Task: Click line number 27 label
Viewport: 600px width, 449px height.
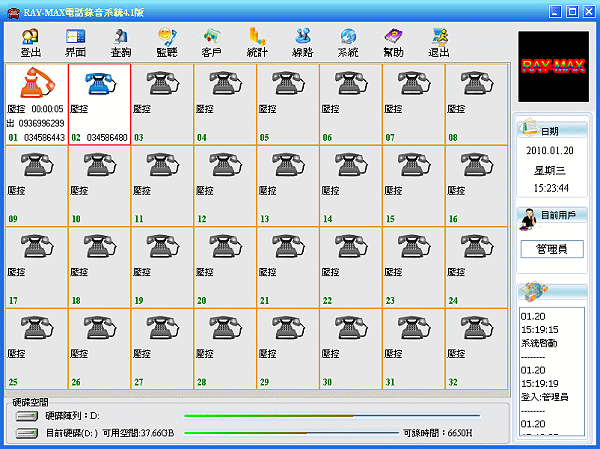Action: [x=139, y=382]
